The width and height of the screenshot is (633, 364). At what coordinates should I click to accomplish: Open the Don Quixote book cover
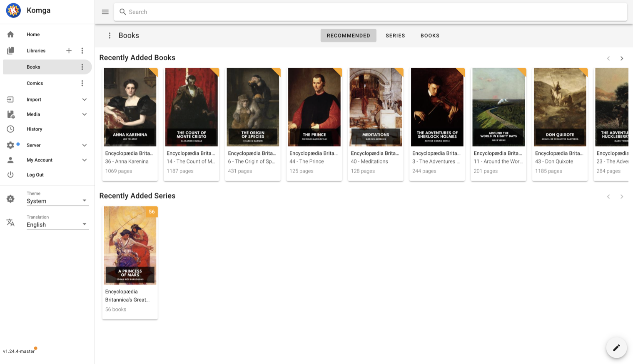[560, 107]
